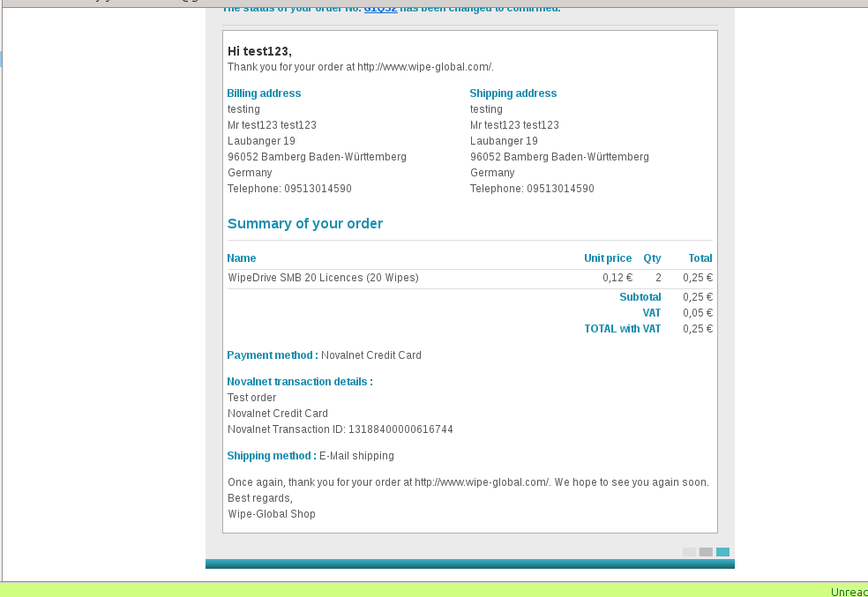
Task: Click the 'Hi test123,' greeting
Action: click(259, 51)
